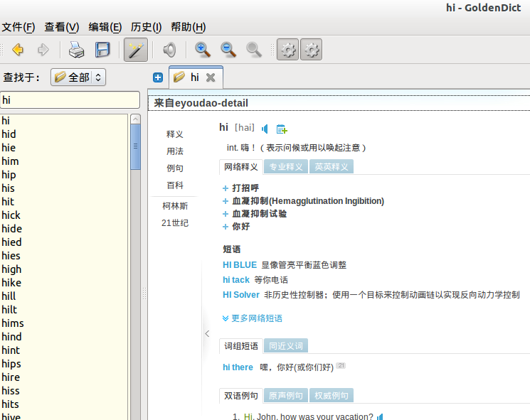Select 'hint' in the word list

pyautogui.click(x=64, y=350)
